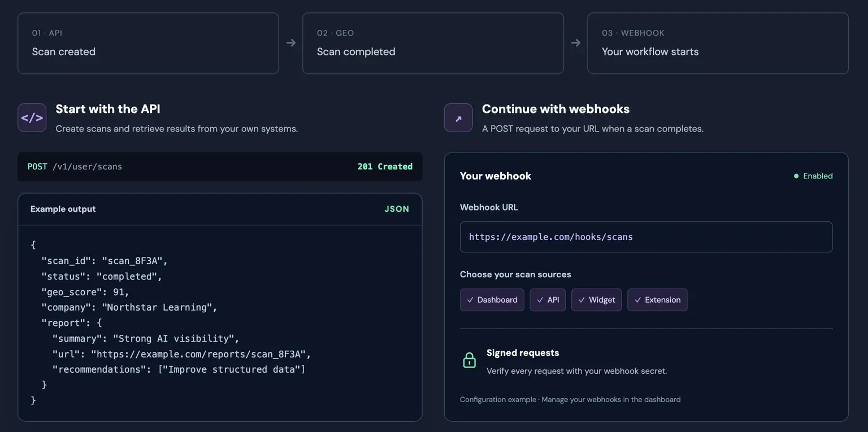Click Manage your webhooks in the dashboard text

(x=611, y=399)
